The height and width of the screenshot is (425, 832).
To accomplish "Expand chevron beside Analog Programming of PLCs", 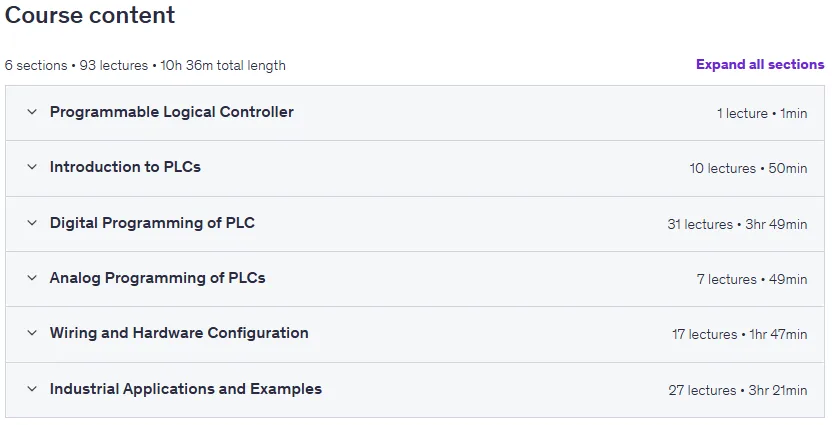I will point(32,278).
